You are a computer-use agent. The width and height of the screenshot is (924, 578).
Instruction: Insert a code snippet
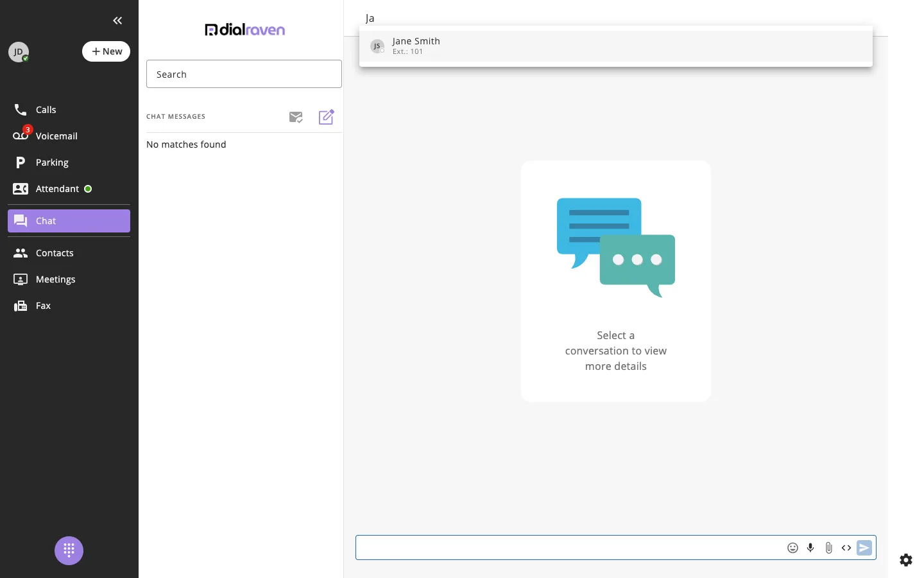tap(846, 548)
